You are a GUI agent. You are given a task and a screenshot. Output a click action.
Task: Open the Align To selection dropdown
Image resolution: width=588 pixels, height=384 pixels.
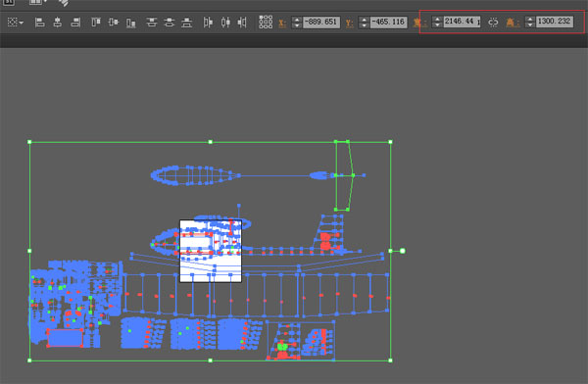pos(16,23)
